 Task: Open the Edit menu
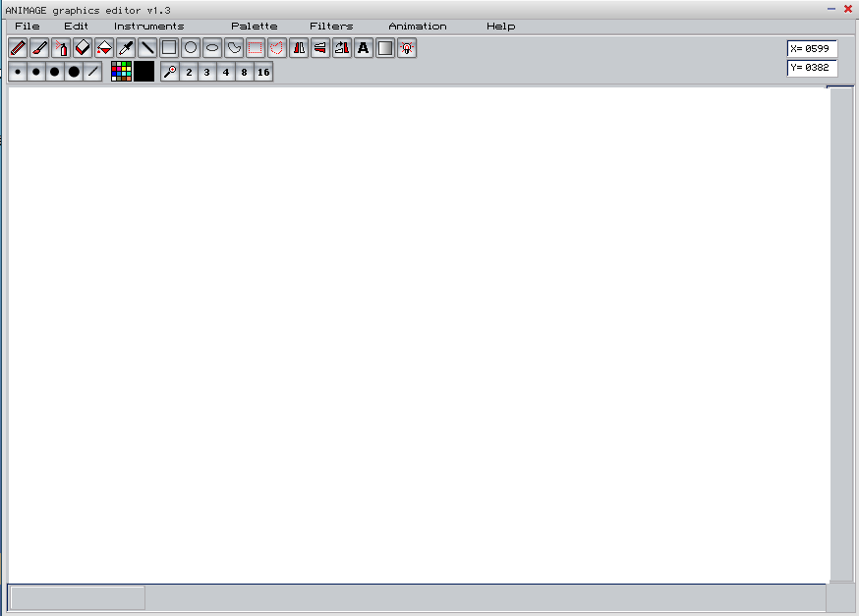(x=76, y=27)
